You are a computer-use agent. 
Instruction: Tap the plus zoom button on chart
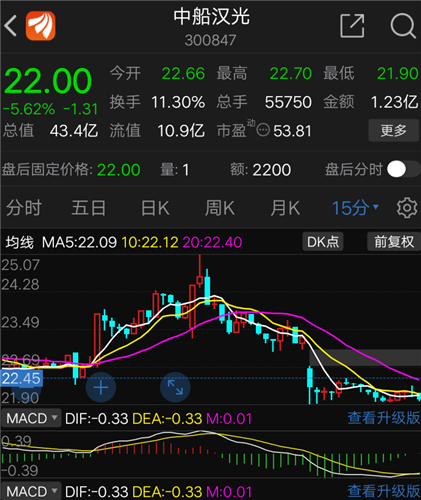tap(101, 388)
